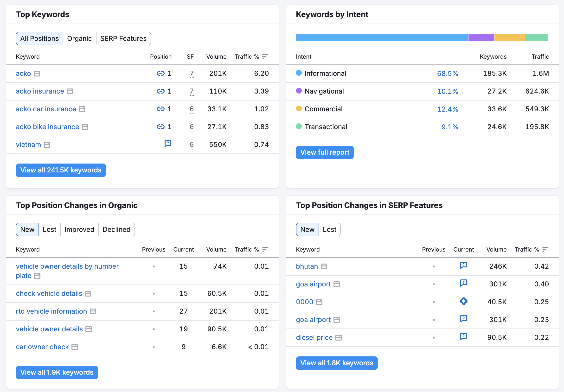Switch to the Improved tab
This screenshot has height=392, width=564.
[x=79, y=229]
